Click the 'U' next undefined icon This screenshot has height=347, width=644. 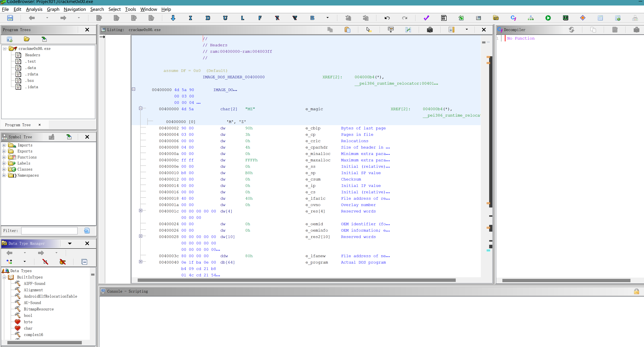[225, 18]
